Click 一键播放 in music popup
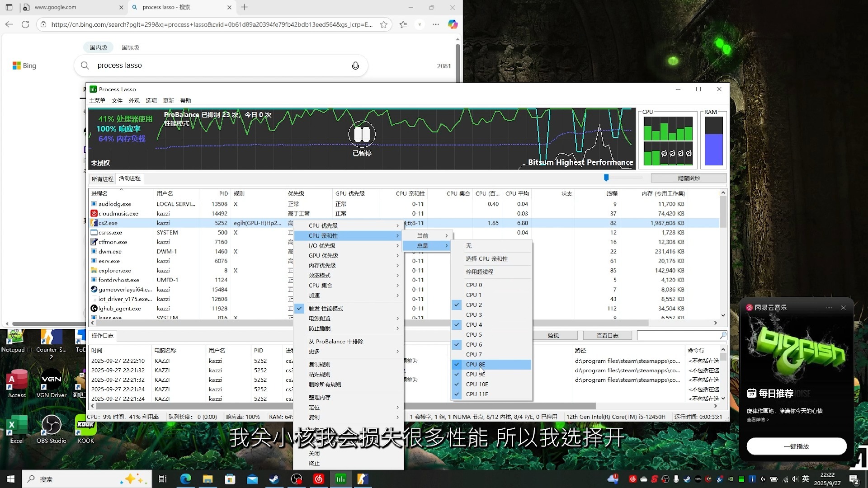This screenshot has height=488, width=868. (796, 446)
